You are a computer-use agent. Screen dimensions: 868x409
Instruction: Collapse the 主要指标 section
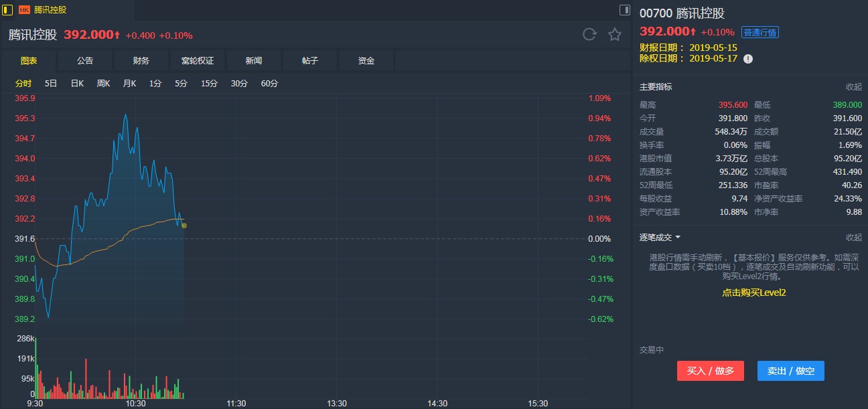(853, 87)
